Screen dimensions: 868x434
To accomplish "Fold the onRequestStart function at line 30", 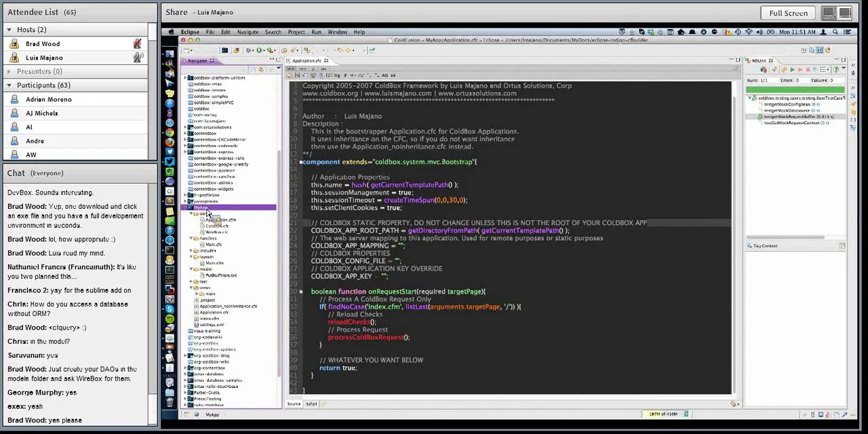I will pos(300,292).
